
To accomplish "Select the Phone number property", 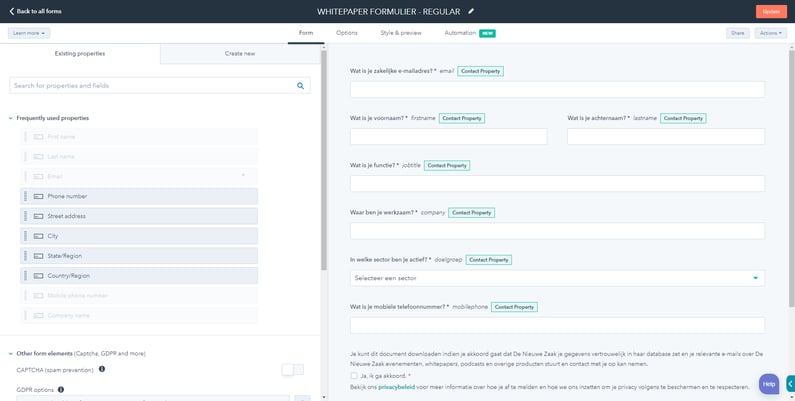I will (139, 196).
